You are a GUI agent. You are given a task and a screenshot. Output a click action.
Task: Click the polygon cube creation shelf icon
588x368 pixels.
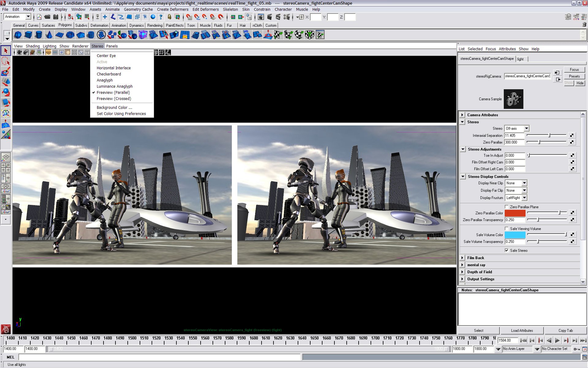[28, 35]
